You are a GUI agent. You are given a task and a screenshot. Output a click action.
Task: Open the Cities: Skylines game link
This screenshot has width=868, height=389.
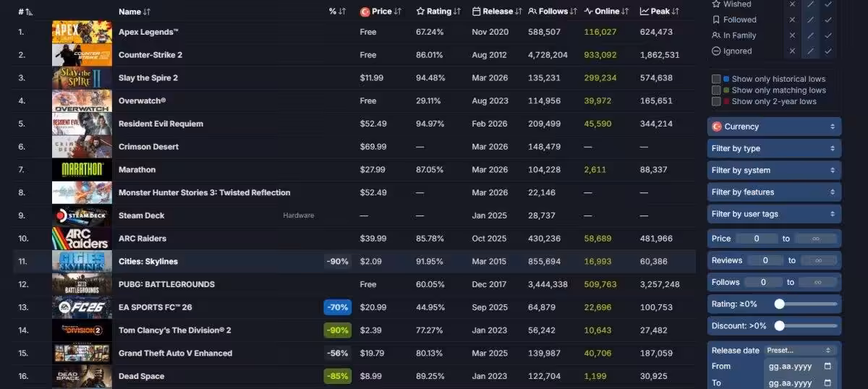click(x=148, y=262)
